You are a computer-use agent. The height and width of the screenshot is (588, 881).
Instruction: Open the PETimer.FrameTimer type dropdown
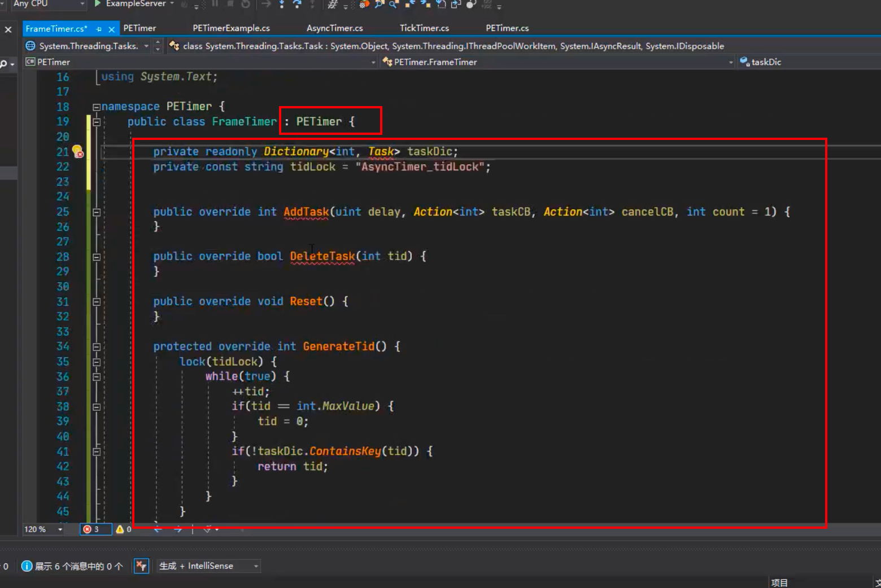(731, 62)
